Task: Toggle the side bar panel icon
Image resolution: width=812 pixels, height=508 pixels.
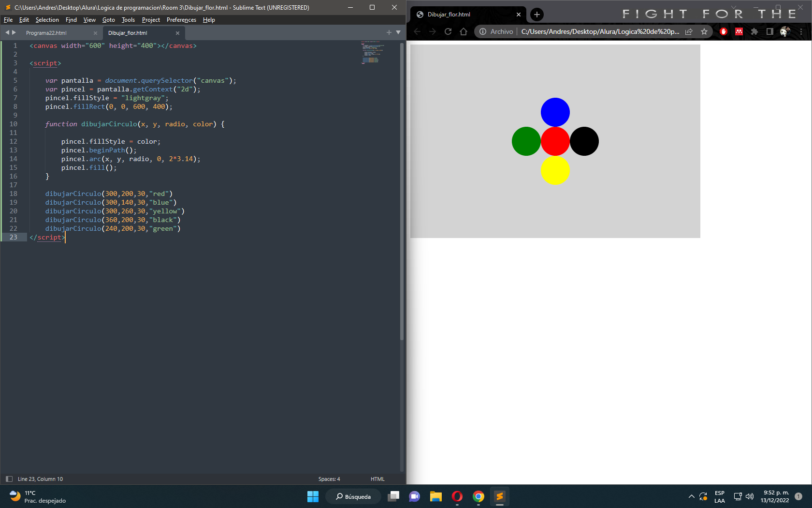Action: pyautogui.click(x=9, y=479)
